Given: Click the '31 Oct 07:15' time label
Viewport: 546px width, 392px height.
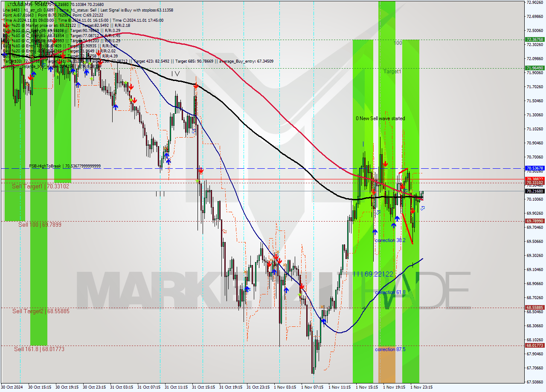Looking at the screenshot, I should coord(148,387).
